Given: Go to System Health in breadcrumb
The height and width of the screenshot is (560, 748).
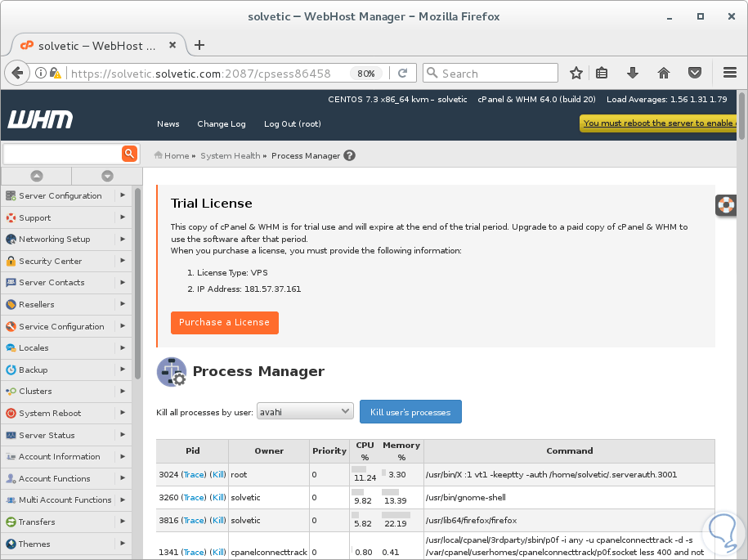Looking at the screenshot, I should tap(230, 155).
